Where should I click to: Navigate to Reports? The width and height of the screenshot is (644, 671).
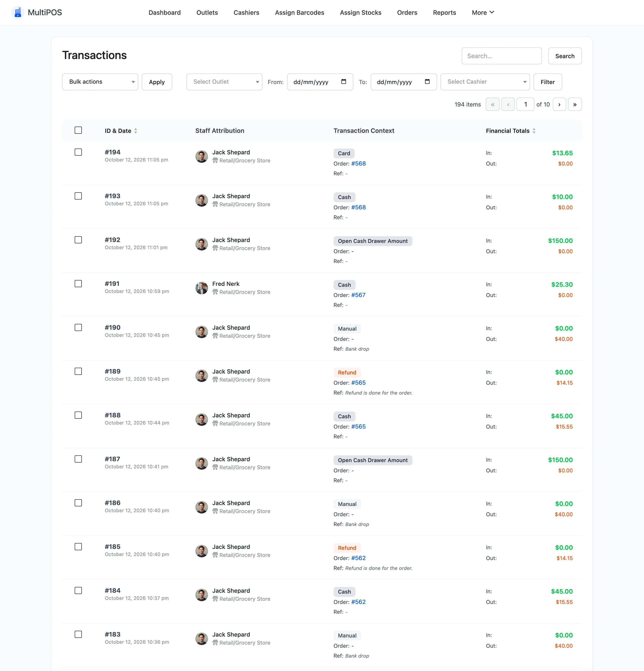(x=444, y=13)
